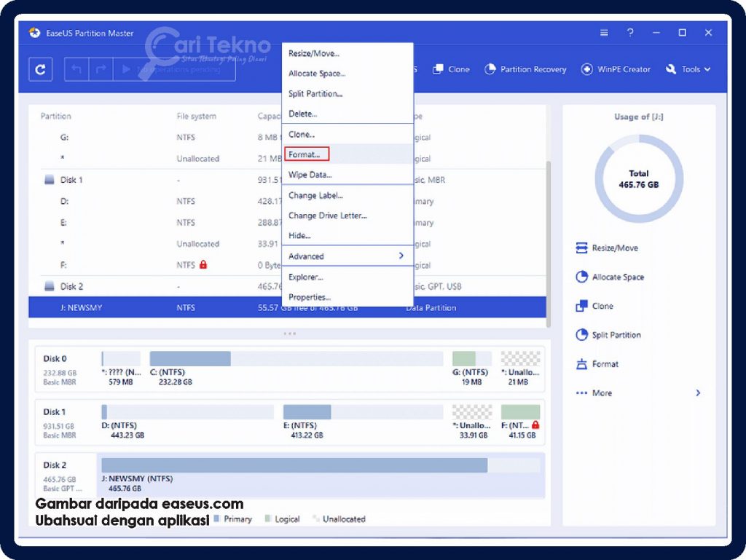Expand More options in right panel
The image size is (746, 560).
point(637,393)
